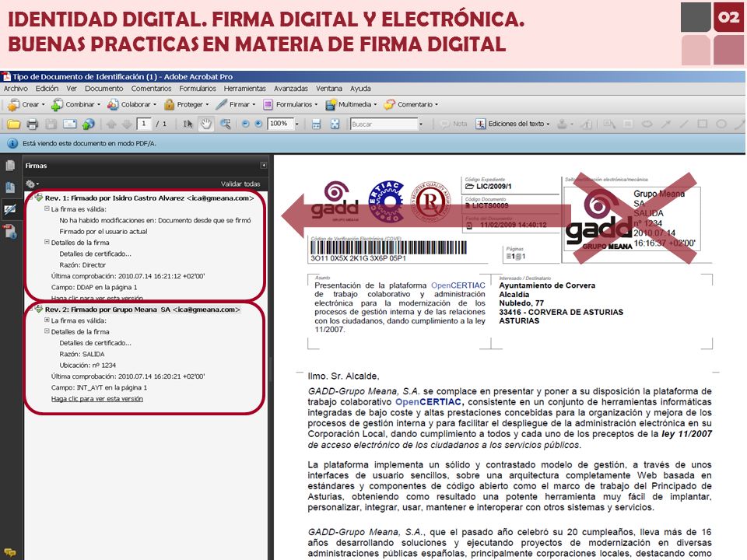The height and width of the screenshot is (560, 747).
Task: Open the PDF standards info panel icon
Action: (10, 232)
